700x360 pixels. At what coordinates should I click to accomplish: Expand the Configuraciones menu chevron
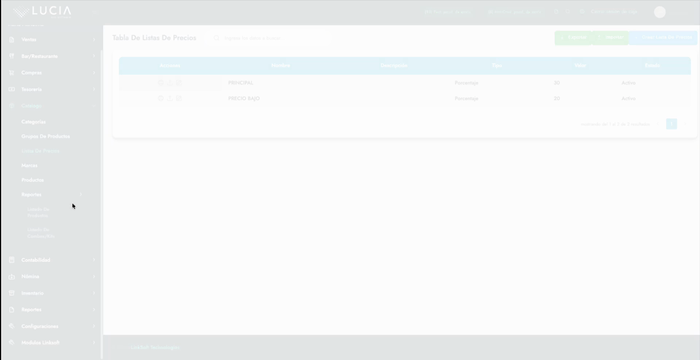(94, 326)
